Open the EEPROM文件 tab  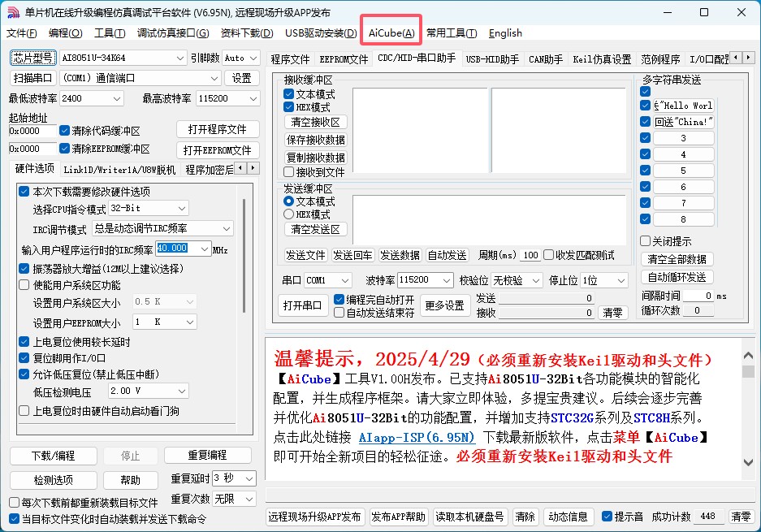(x=344, y=59)
